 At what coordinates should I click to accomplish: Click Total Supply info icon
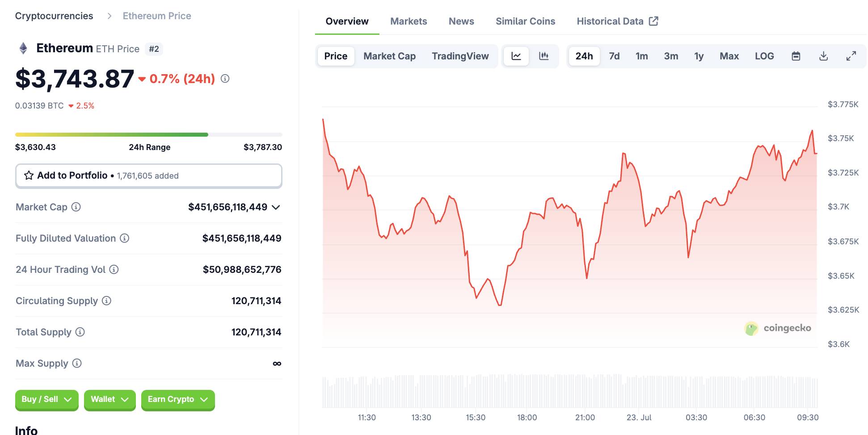click(80, 332)
